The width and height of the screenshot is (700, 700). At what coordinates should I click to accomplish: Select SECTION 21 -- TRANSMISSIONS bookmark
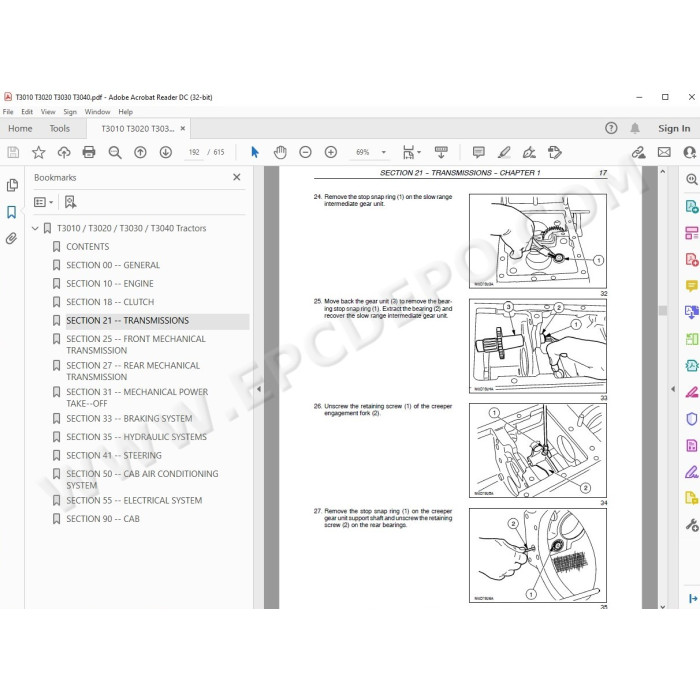[x=128, y=321]
